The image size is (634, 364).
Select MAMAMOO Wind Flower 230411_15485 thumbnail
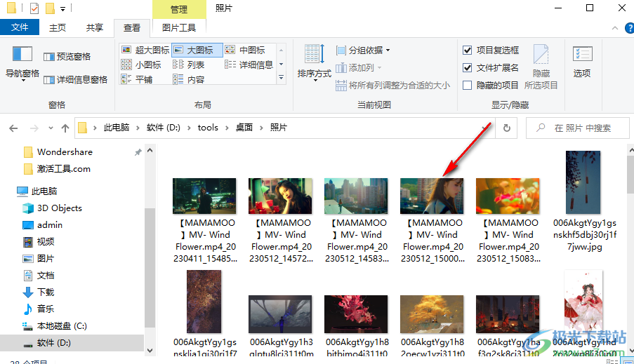(x=204, y=196)
